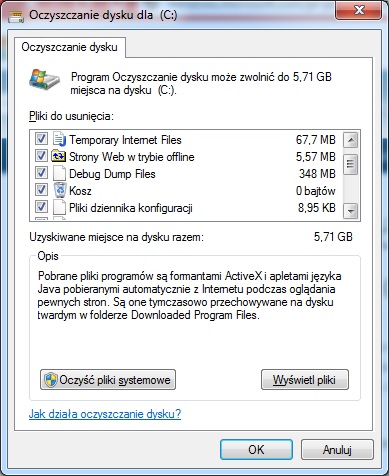Click the disk drive icon near the summary text
This screenshot has height=476, width=389.
pos(44,79)
